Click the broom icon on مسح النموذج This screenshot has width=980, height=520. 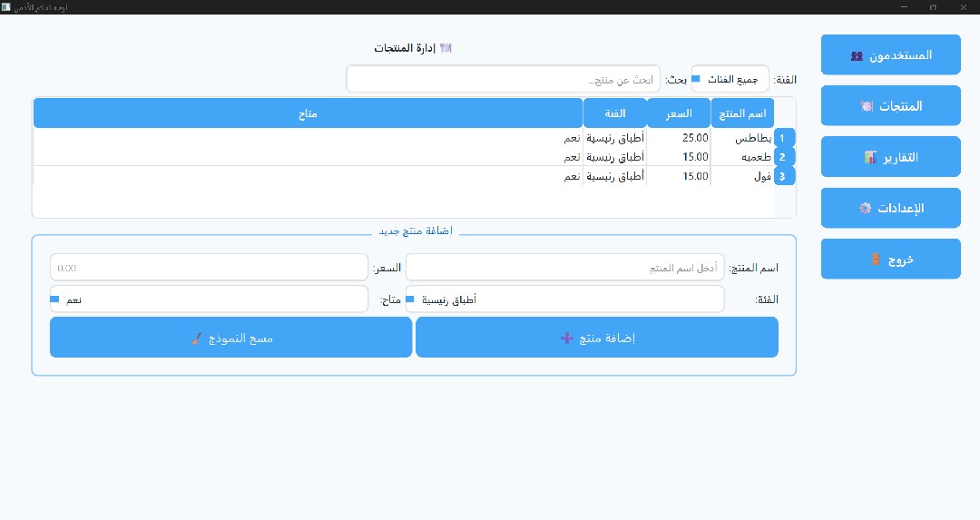[x=198, y=338]
